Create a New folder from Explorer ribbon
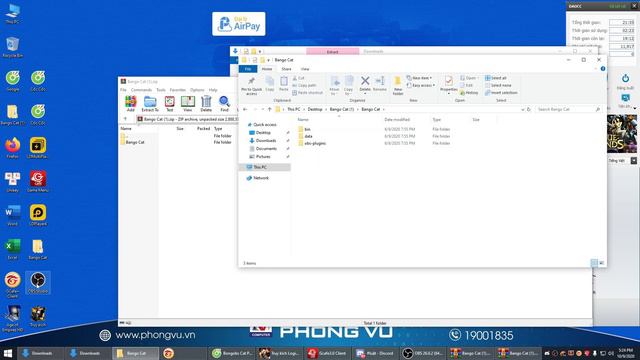The image size is (640, 360). click(398, 86)
